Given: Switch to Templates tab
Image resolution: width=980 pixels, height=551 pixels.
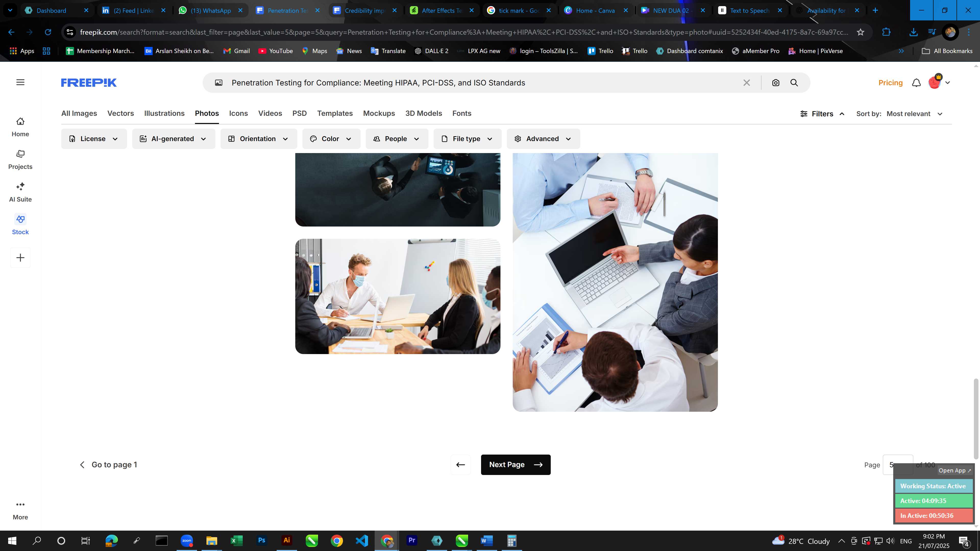Looking at the screenshot, I should (x=335, y=113).
